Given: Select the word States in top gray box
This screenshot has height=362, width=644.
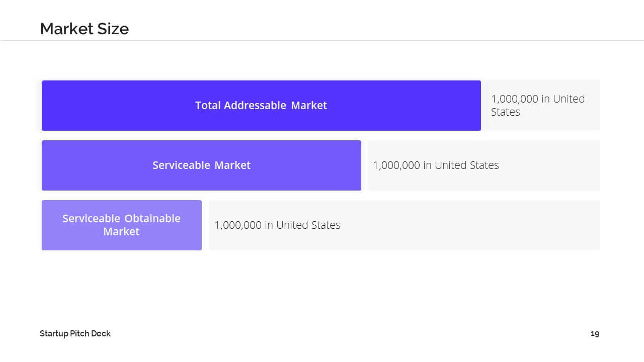Looking at the screenshot, I should (506, 112).
